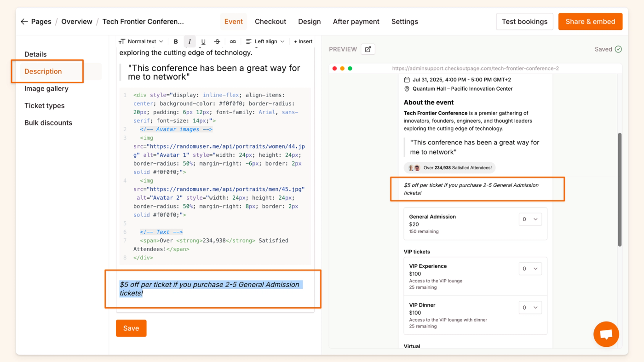Image resolution: width=644 pixels, height=362 pixels.
Task: Click the Save button
Action: [x=131, y=328]
